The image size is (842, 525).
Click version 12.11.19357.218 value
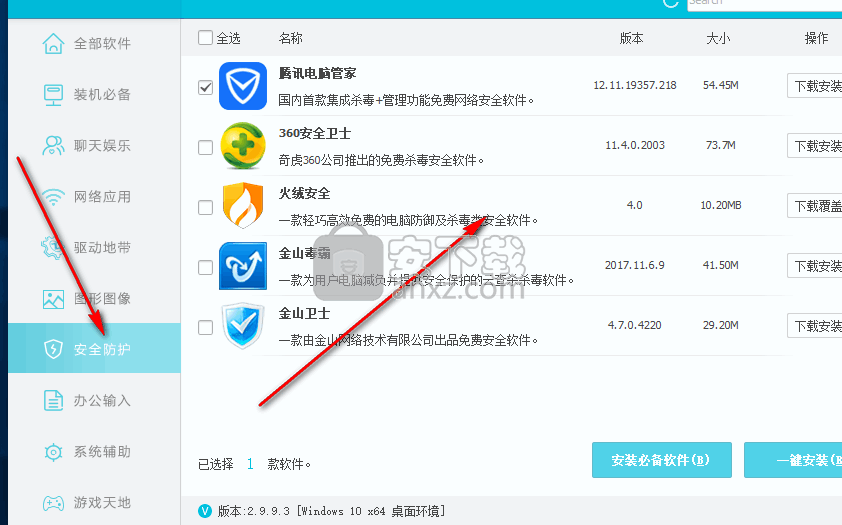tap(635, 85)
